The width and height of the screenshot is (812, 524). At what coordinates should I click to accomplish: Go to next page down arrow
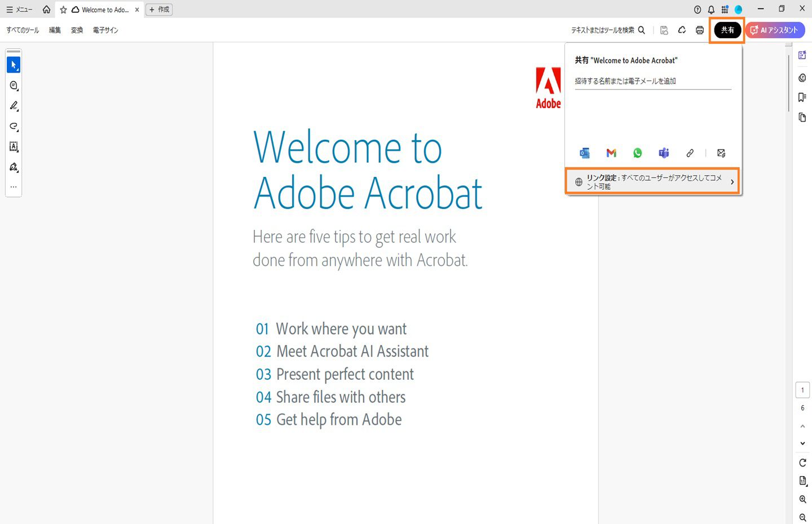(802, 443)
